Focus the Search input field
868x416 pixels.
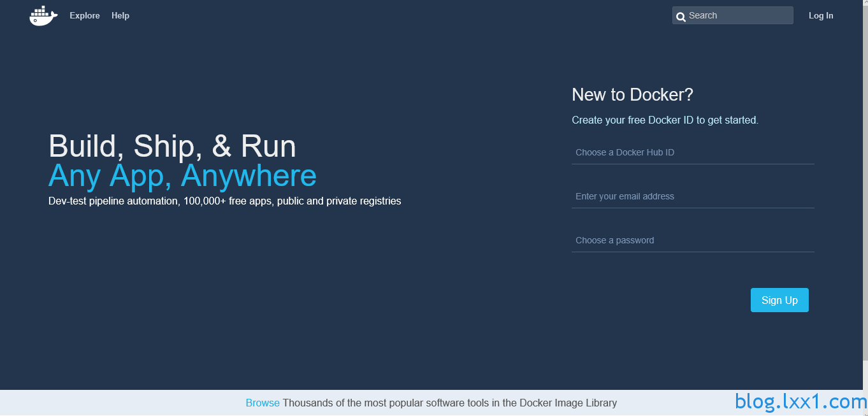tap(732, 15)
